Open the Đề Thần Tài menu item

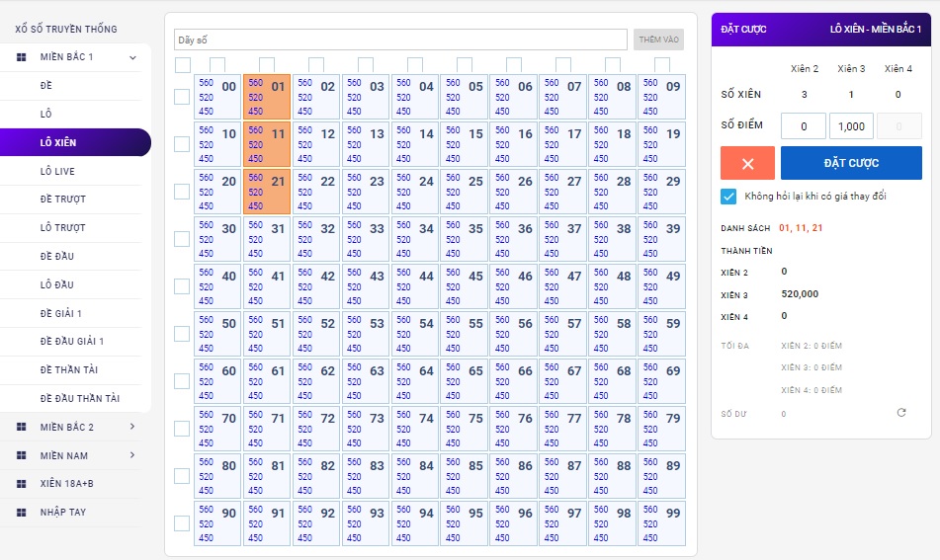click(x=71, y=369)
